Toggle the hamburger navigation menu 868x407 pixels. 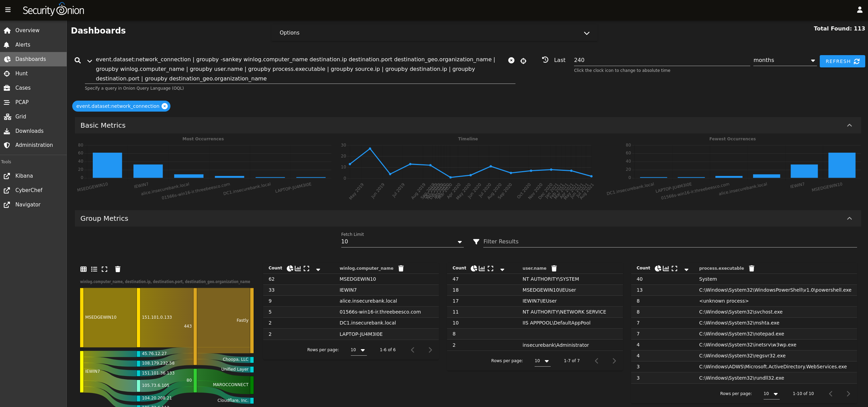8,10
